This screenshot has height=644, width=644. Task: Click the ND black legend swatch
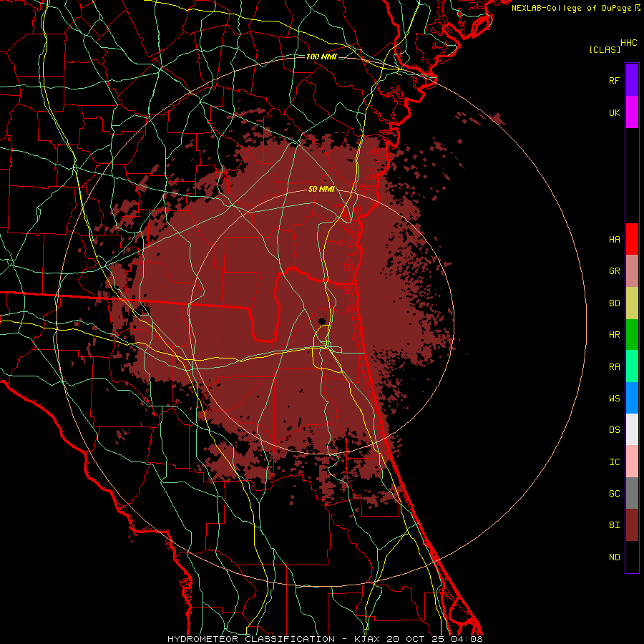[632, 557]
